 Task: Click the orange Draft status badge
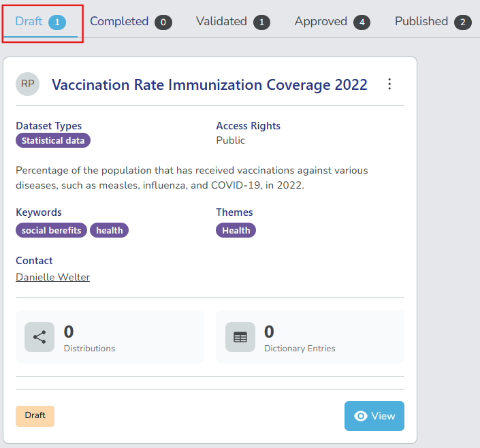35,416
